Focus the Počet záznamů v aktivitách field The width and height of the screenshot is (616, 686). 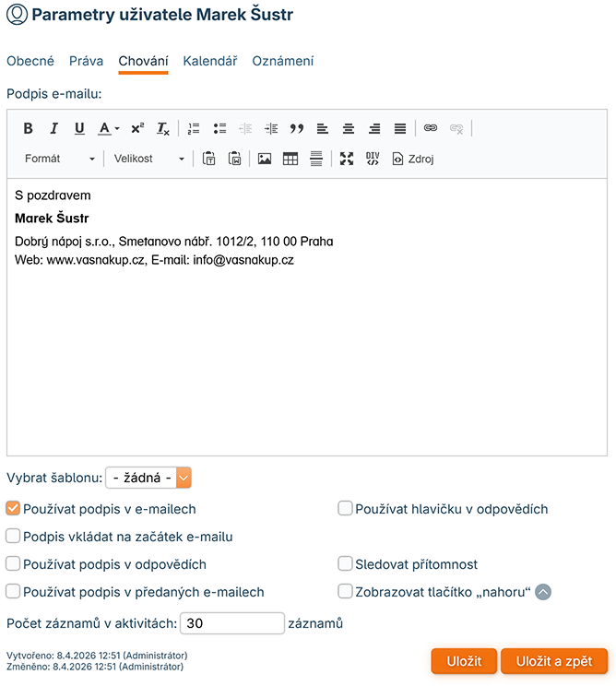232,623
